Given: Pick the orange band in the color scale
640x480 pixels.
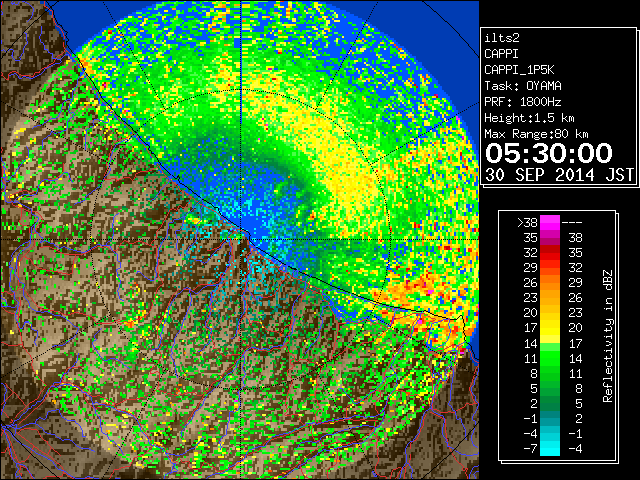Looking at the screenshot, I should click(550, 283).
